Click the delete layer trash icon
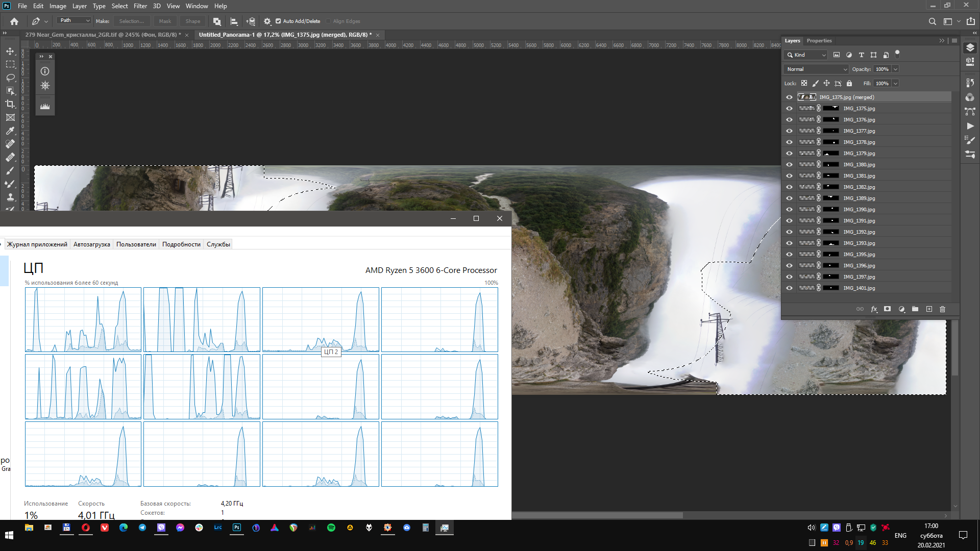The image size is (980, 551). 942,309
